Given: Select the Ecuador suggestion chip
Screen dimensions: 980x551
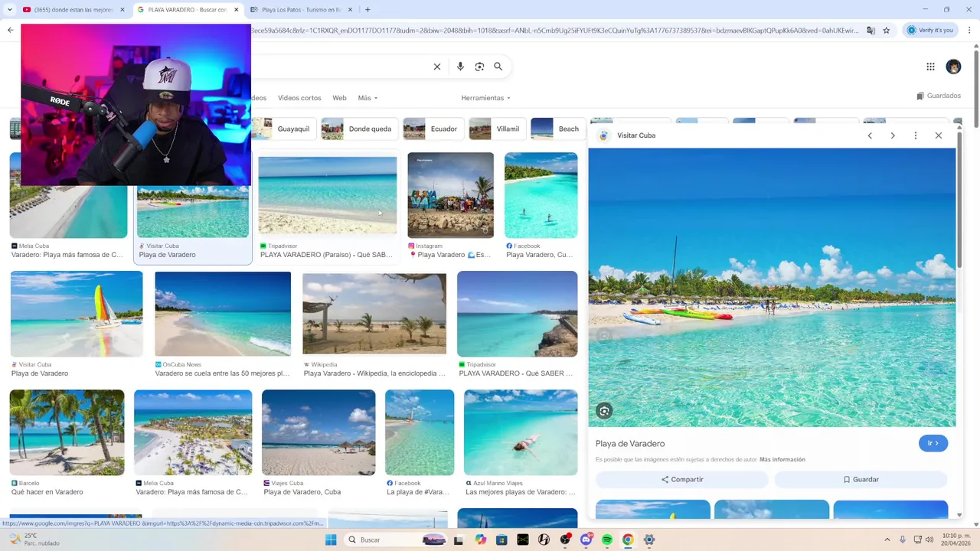Looking at the screenshot, I should [x=433, y=129].
